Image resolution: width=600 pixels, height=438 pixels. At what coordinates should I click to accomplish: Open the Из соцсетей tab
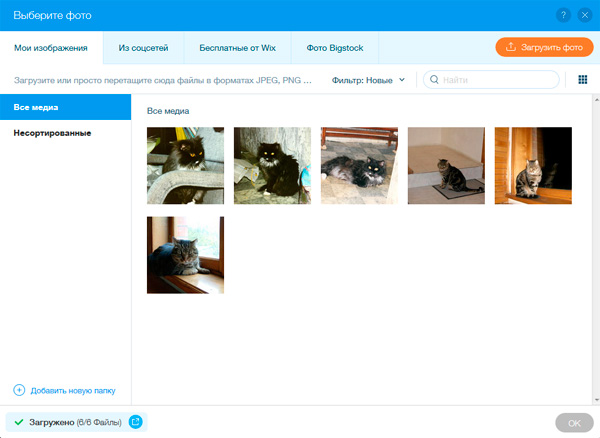pyautogui.click(x=150, y=47)
